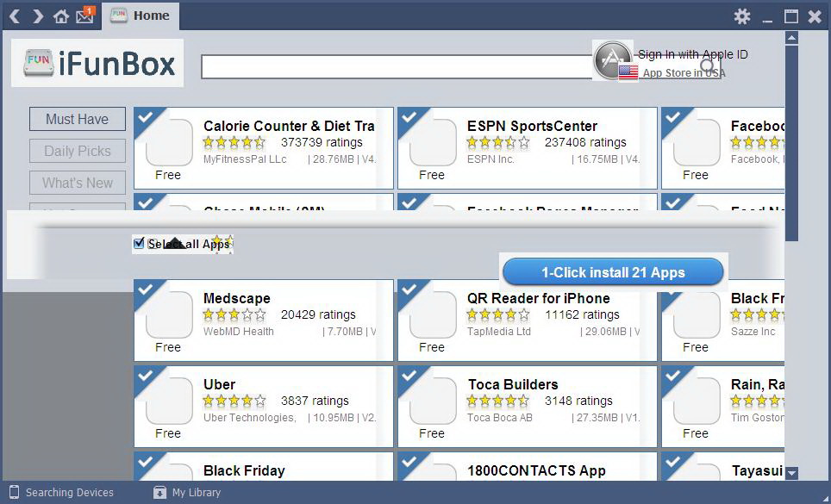Click the 11162 ratings text
Image resolution: width=831 pixels, height=504 pixels.
[582, 314]
